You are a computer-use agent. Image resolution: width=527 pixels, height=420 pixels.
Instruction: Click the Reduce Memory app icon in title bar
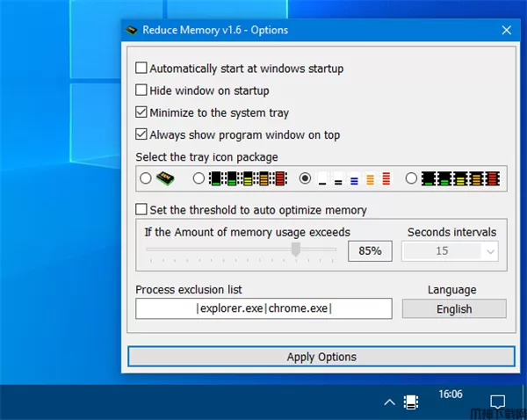pyautogui.click(x=131, y=30)
